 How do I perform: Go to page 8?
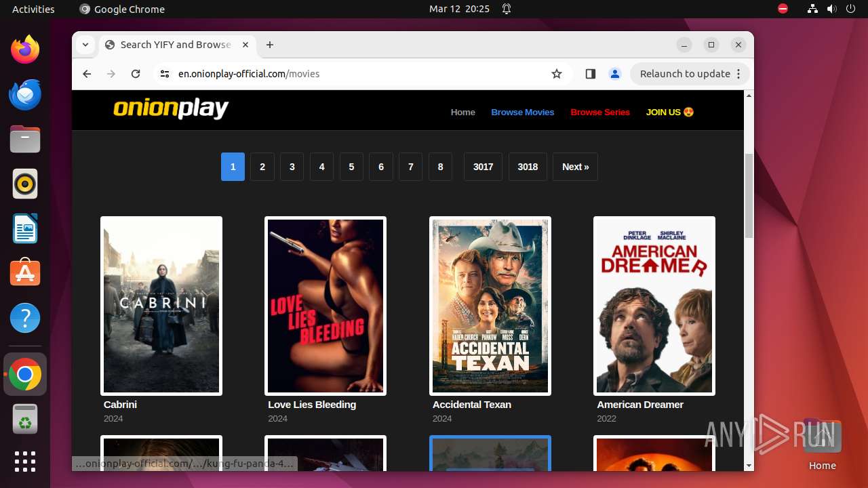pyautogui.click(x=441, y=167)
